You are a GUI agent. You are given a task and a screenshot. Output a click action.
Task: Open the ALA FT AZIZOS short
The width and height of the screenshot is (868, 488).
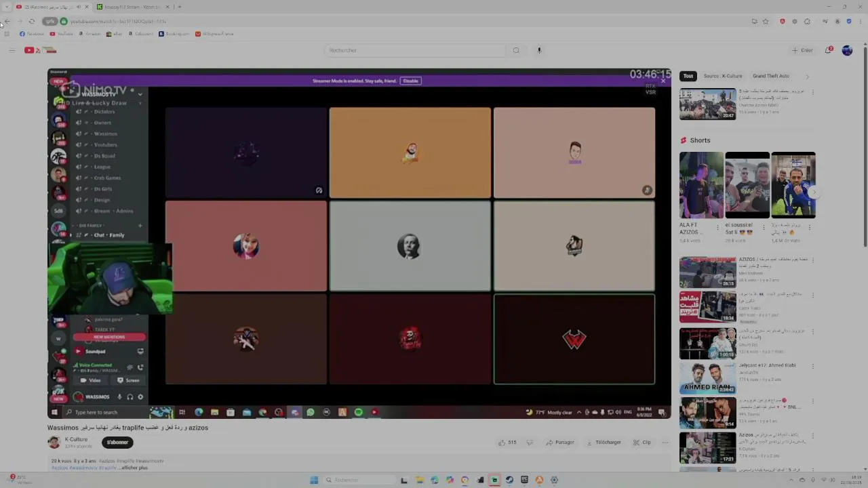click(701, 185)
